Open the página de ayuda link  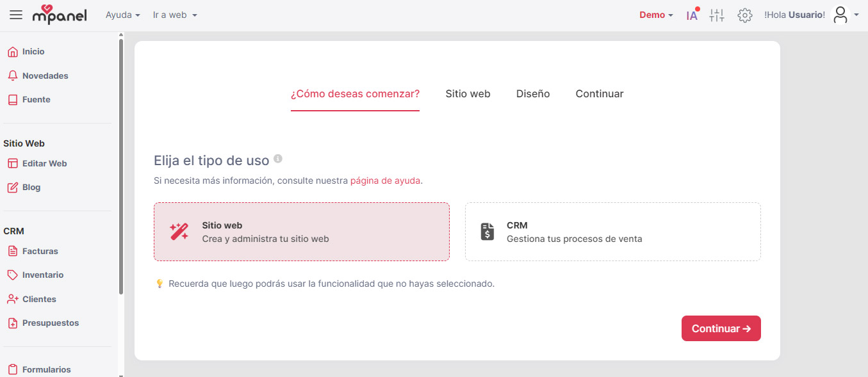pos(386,180)
